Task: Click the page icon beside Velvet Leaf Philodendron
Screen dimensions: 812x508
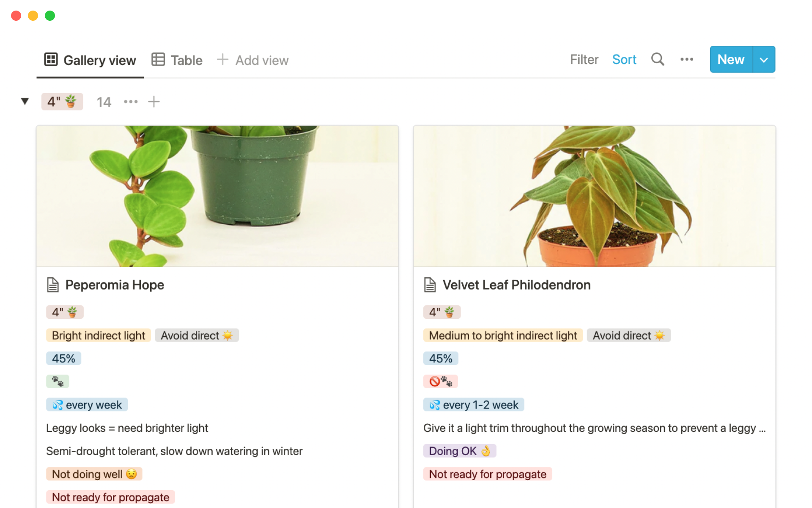Action: (x=430, y=285)
